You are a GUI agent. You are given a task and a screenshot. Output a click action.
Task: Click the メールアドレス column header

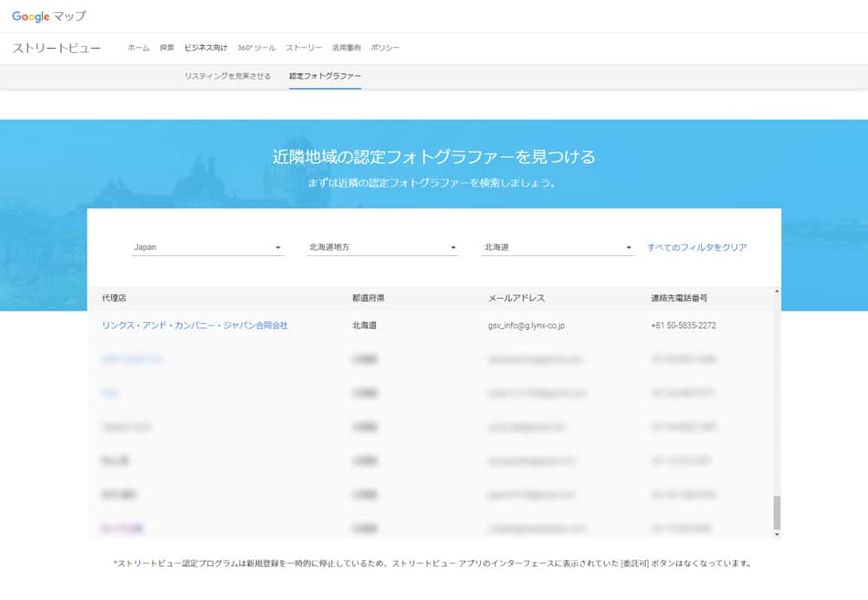tap(516, 298)
